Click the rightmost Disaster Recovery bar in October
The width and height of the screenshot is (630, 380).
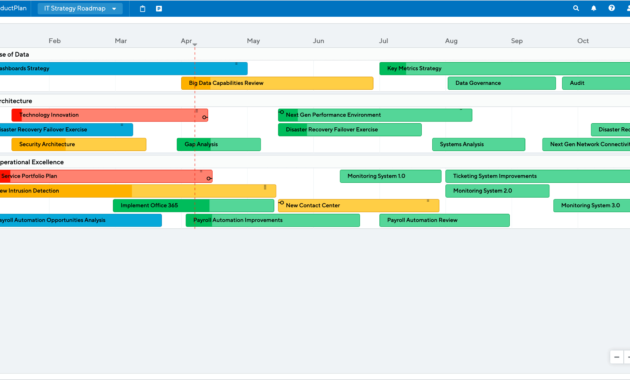pyautogui.click(x=611, y=130)
